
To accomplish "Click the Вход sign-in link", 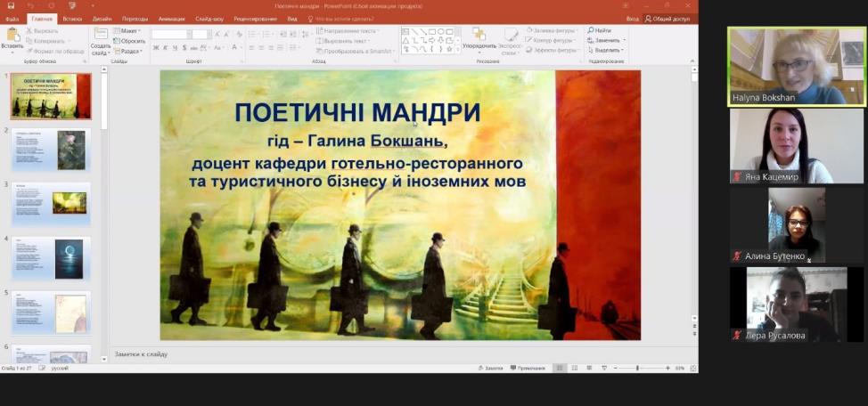I will pyautogui.click(x=632, y=19).
